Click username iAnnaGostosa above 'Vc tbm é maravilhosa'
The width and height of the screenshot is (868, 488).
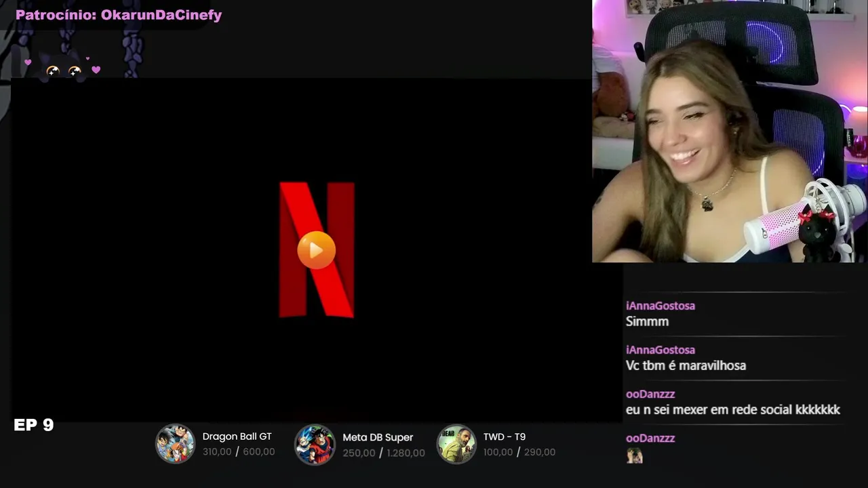[x=660, y=350]
